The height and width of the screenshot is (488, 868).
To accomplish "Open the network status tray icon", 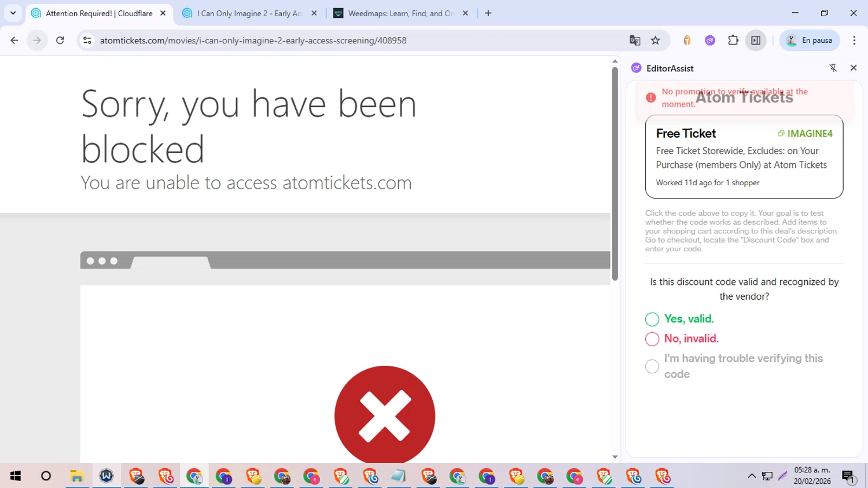I will pos(767,476).
